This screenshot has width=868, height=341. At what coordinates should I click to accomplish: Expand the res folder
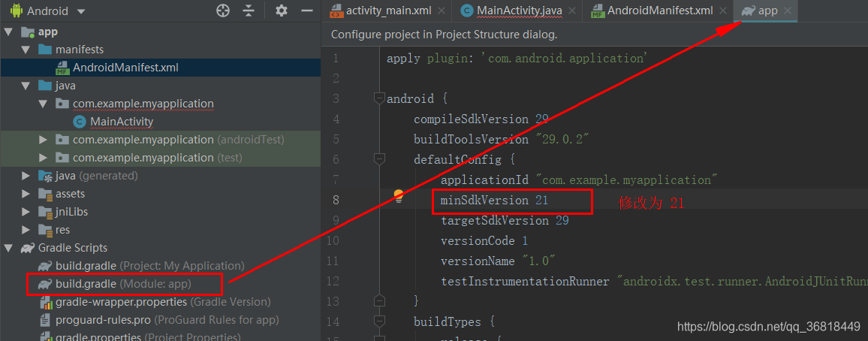[x=26, y=230]
